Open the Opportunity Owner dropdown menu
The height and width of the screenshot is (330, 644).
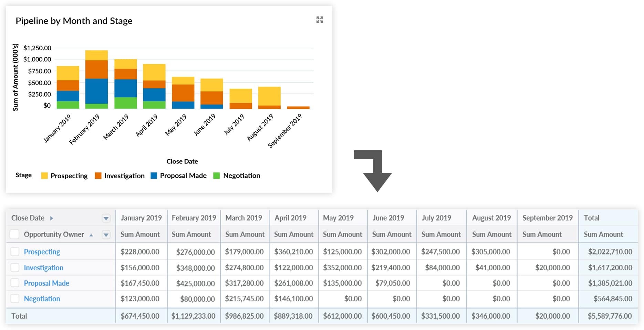[106, 234]
